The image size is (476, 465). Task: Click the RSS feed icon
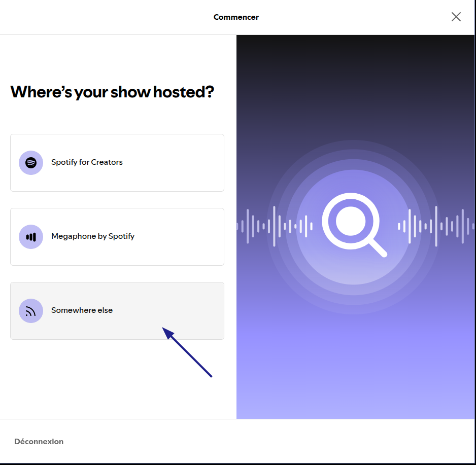[31, 311]
